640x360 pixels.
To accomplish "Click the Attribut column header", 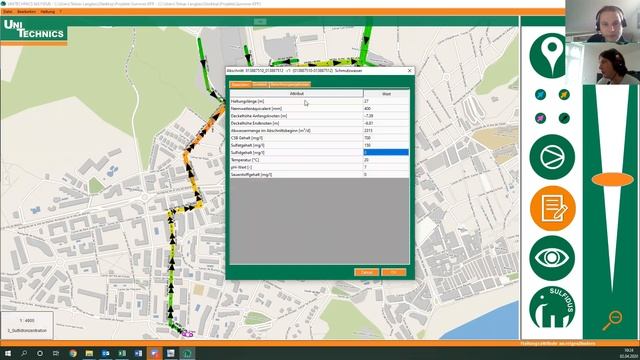I will 297,94.
